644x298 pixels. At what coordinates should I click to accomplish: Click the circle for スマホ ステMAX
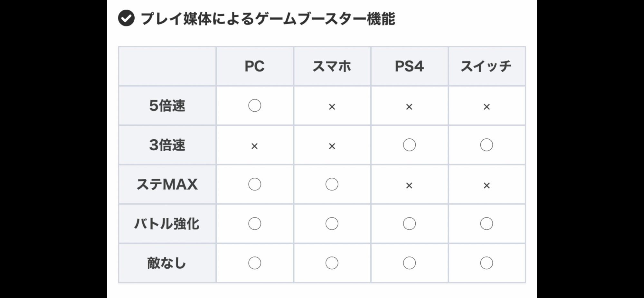[x=332, y=184]
